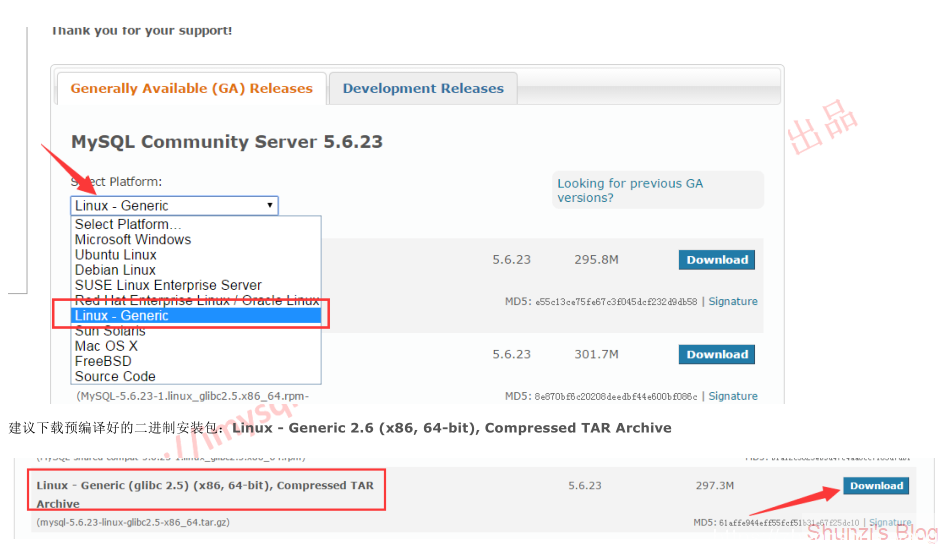Collapse the Select Platform combo box
Image resolution: width=946 pixels, height=552 pixels.
174,205
